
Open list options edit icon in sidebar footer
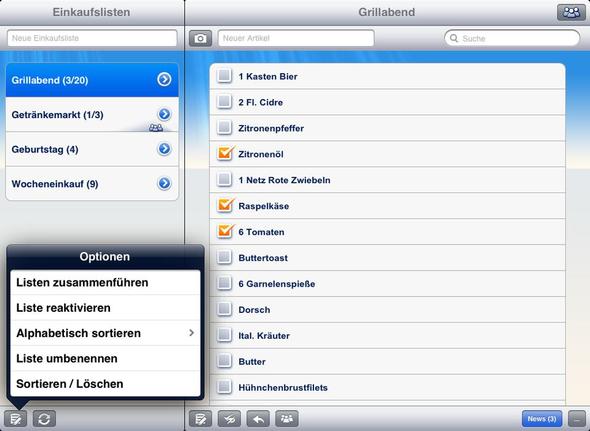pos(15,419)
